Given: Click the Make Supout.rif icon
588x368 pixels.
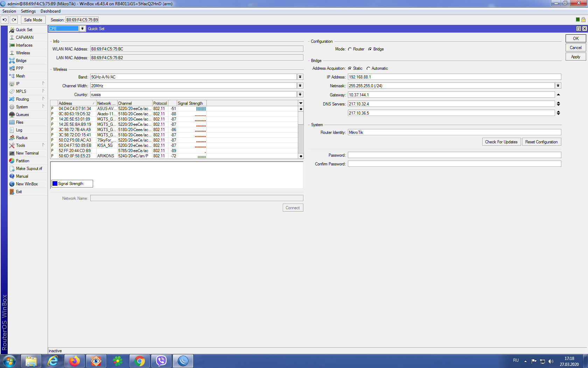Looking at the screenshot, I should click(x=12, y=169).
